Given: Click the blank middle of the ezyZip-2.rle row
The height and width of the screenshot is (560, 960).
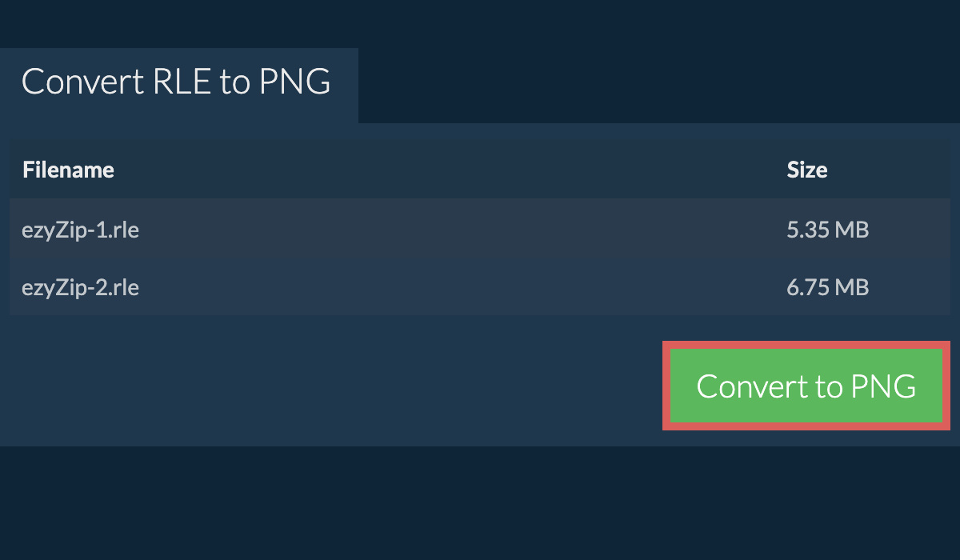Looking at the screenshot, I should 448,287.
